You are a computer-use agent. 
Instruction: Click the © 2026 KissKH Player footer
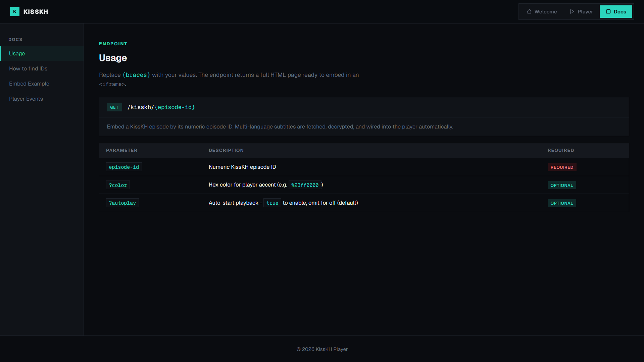(x=322, y=349)
